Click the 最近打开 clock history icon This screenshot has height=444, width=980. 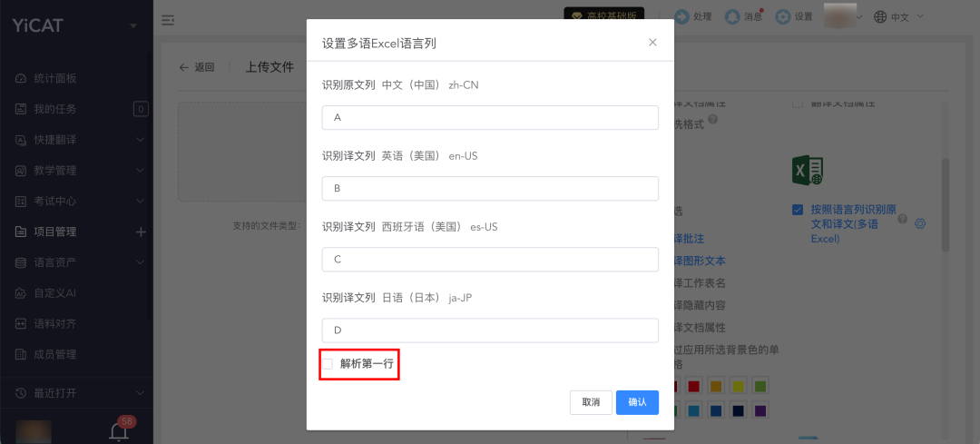pos(21,393)
